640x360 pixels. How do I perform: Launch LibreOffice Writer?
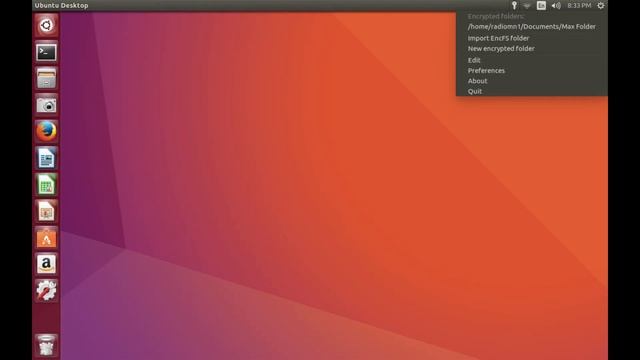click(x=46, y=158)
